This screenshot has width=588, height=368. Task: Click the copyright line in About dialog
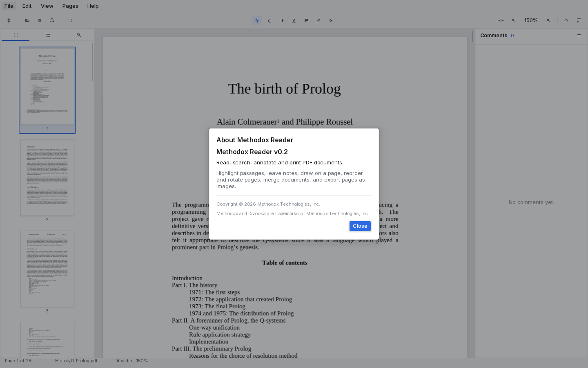(x=268, y=204)
